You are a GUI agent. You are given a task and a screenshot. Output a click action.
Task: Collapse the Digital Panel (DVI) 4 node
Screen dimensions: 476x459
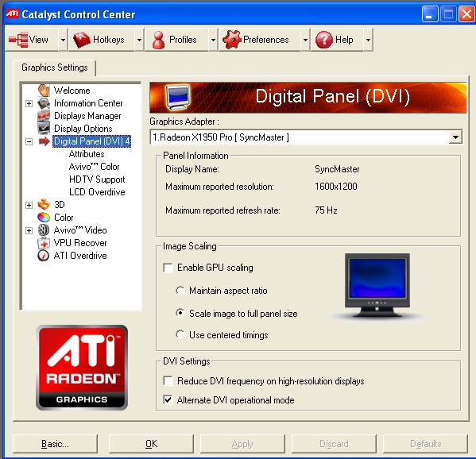click(x=29, y=141)
